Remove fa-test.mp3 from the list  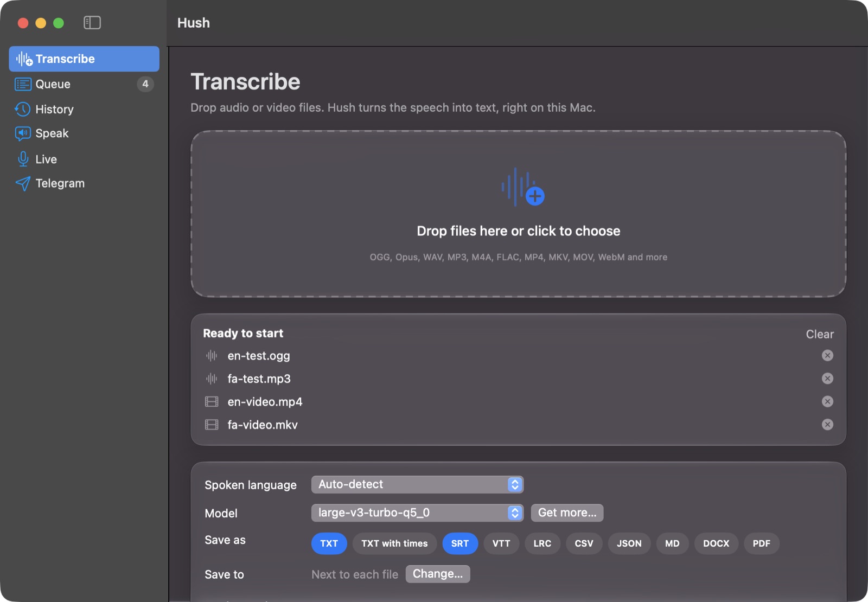click(x=827, y=378)
